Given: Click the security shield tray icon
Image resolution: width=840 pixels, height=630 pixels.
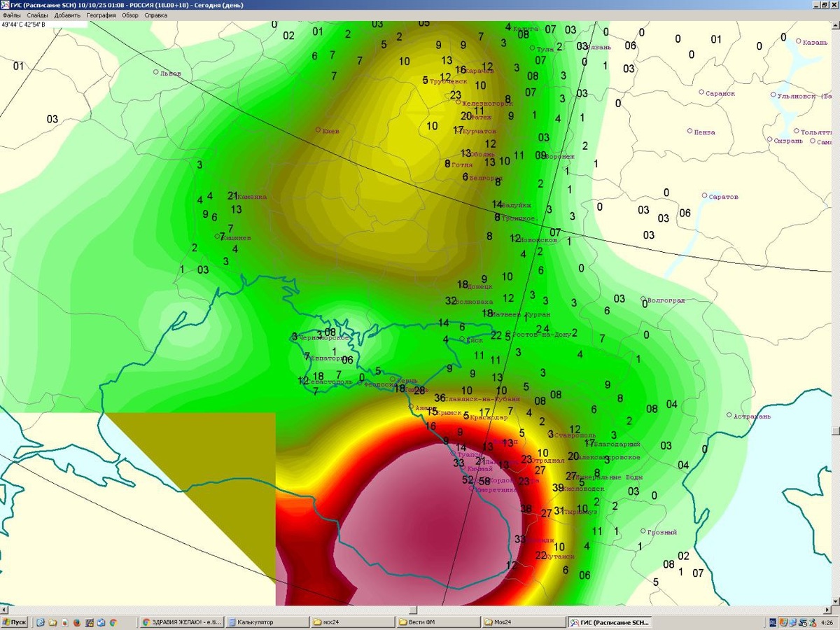Looking at the screenshot, I should [783, 622].
